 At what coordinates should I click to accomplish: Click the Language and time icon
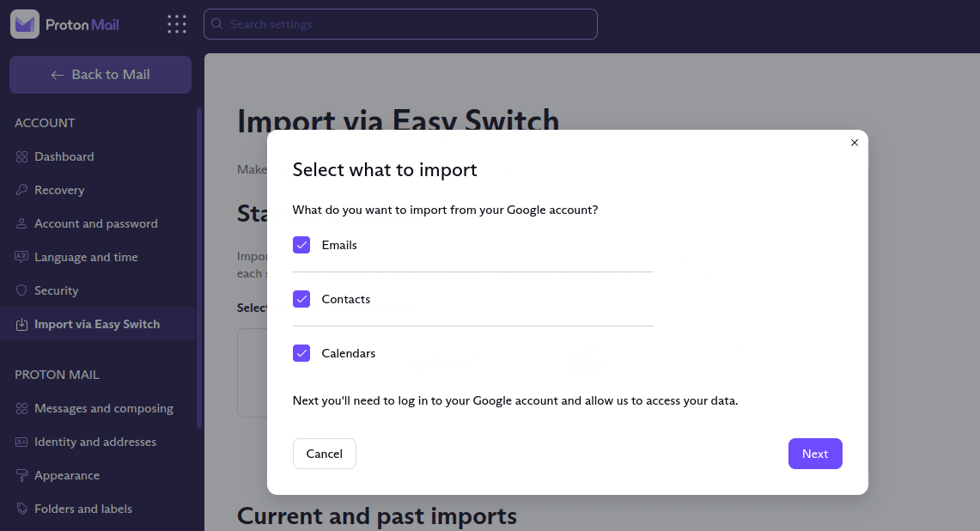(x=20, y=257)
